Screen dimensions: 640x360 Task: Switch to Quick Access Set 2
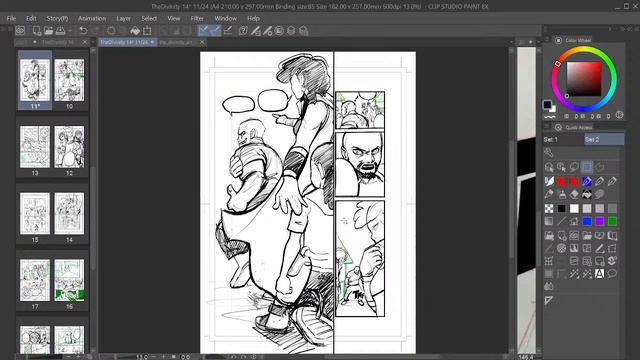pyautogui.click(x=604, y=140)
